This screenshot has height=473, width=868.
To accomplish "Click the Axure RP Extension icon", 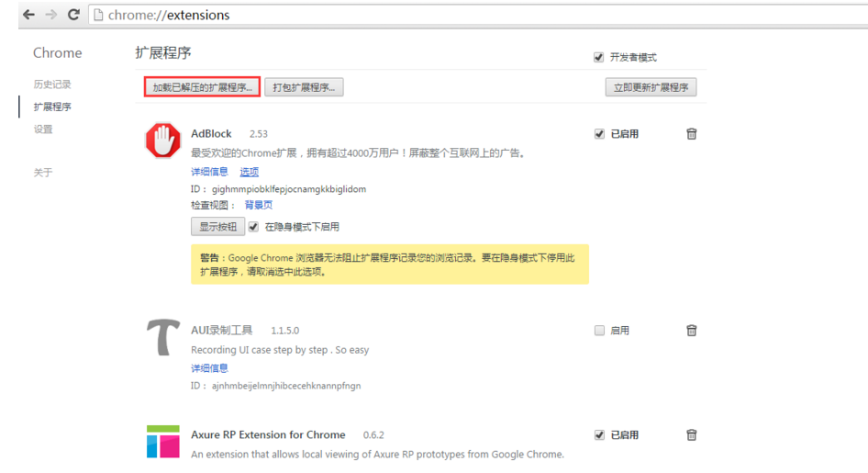I will 162,442.
